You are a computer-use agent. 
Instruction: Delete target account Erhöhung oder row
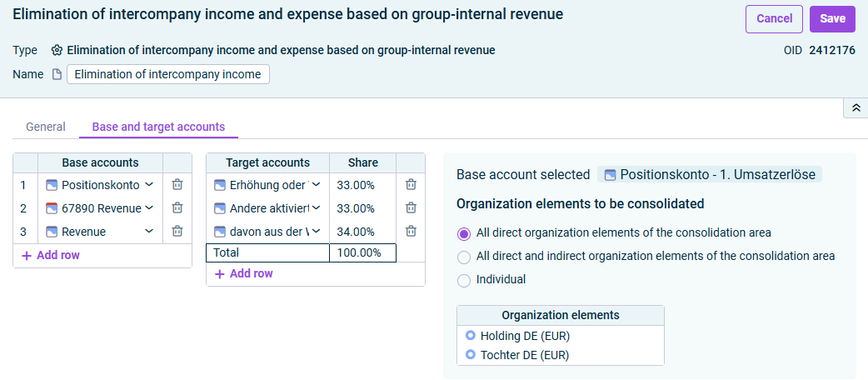(411, 185)
